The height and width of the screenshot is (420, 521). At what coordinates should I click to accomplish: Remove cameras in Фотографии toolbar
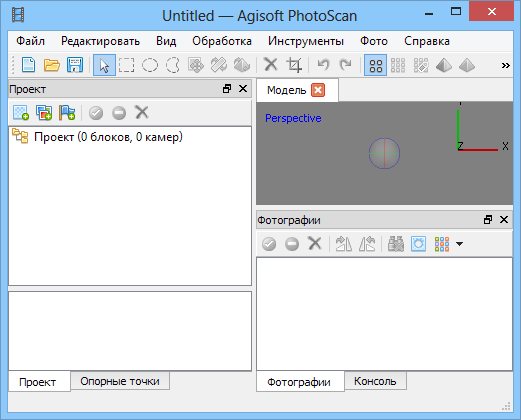[315, 243]
